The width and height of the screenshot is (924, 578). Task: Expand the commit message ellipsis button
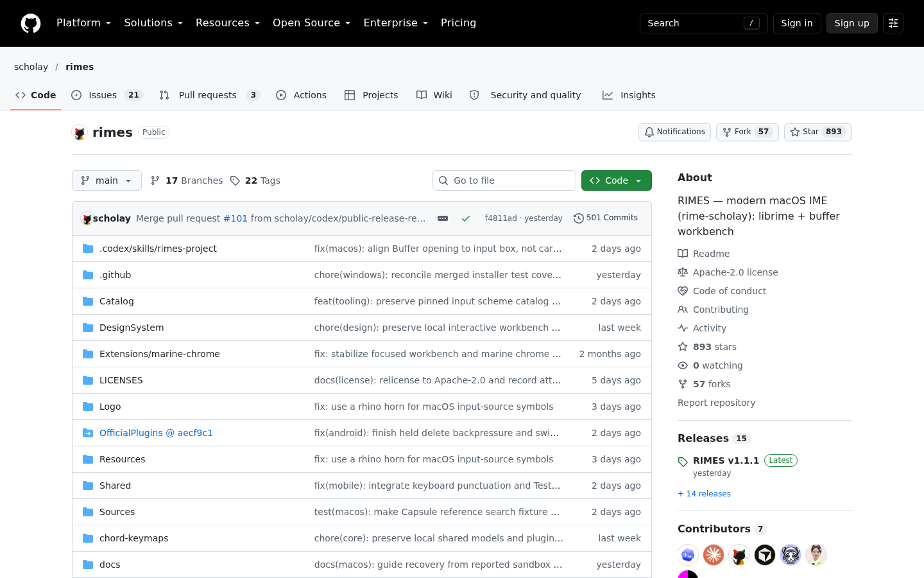click(443, 218)
